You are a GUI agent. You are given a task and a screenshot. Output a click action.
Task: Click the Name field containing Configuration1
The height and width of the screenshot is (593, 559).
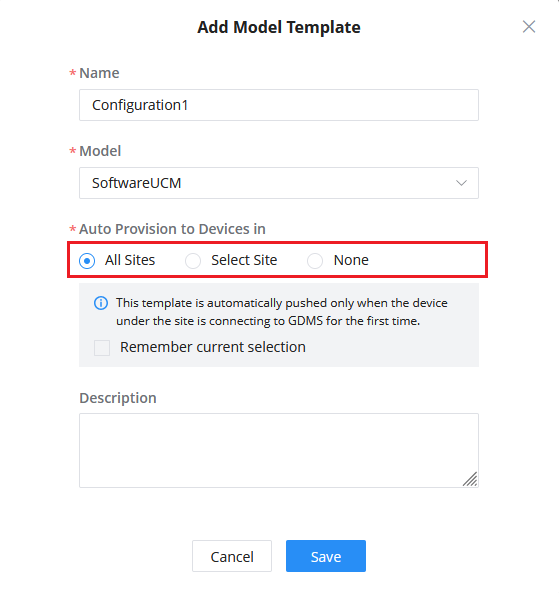tap(279, 105)
